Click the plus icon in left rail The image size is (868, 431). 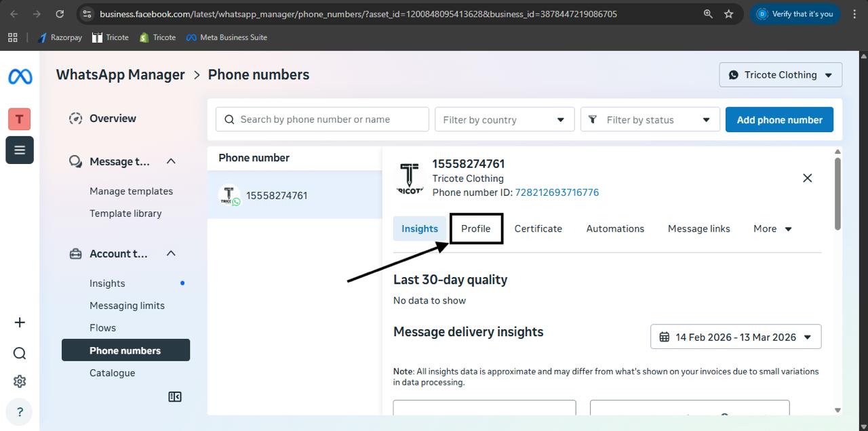tap(20, 323)
